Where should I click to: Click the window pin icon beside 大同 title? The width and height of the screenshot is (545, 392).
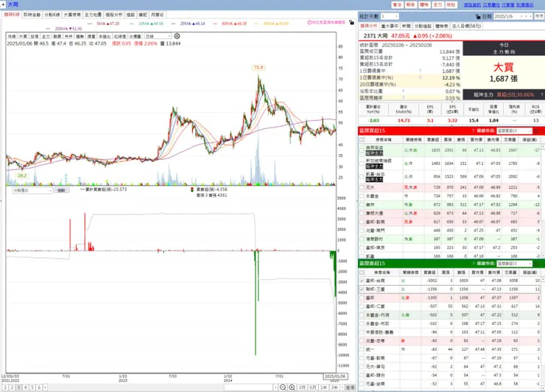click(x=3, y=4)
